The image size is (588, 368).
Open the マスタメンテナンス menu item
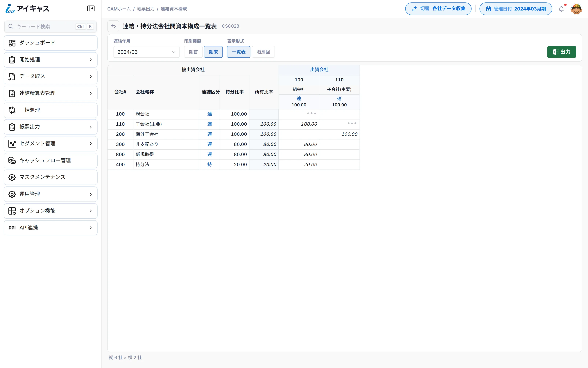click(51, 177)
